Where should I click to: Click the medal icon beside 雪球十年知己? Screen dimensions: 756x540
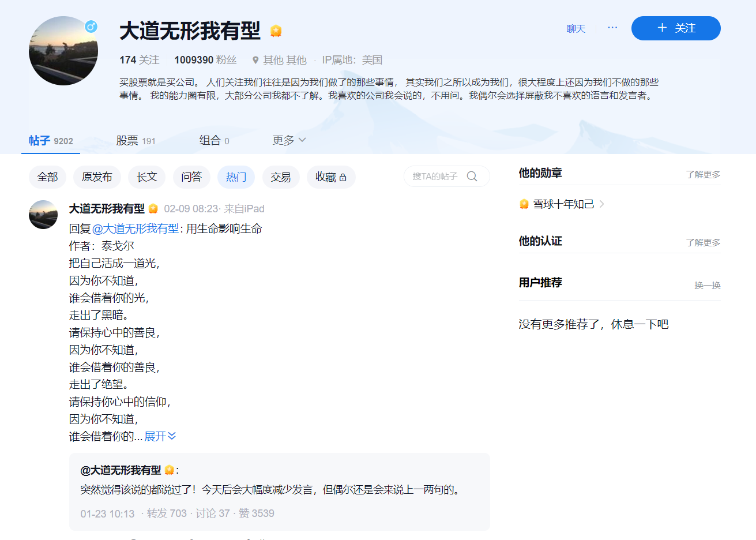(524, 204)
